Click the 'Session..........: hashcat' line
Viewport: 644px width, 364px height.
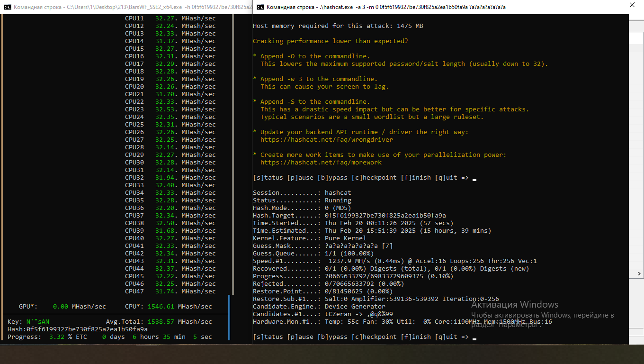tap(302, 193)
